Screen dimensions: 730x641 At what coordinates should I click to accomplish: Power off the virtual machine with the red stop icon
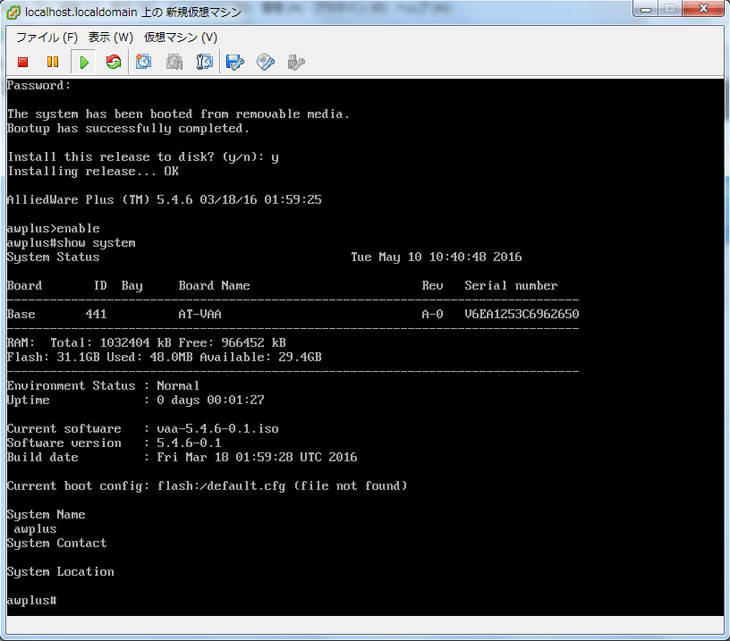23,62
